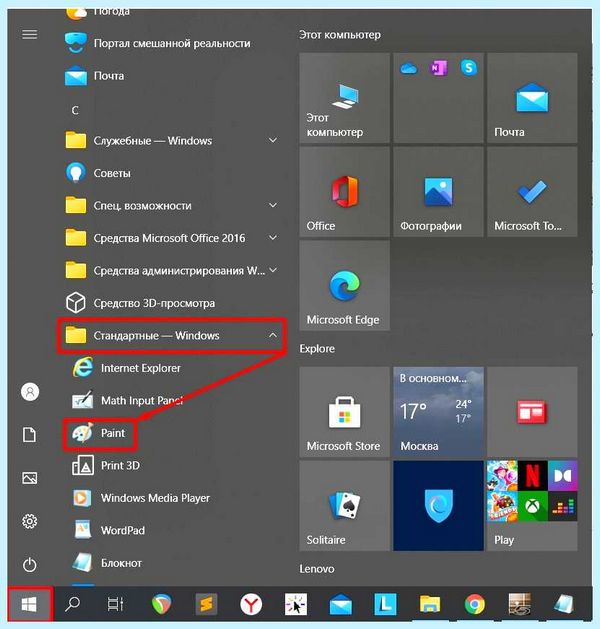The height and width of the screenshot is (629, 600).
Task: Open Office tile
Action: [345, 192]
